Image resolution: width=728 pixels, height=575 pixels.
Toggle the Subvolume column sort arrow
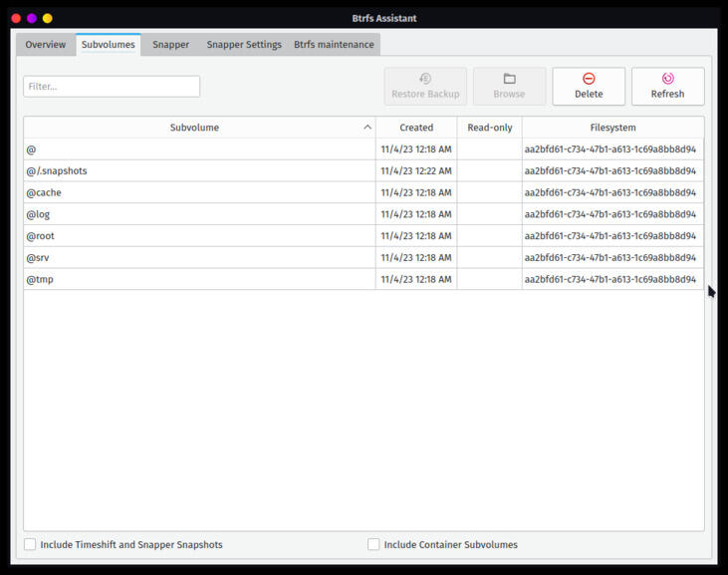[x=367, y=128]
